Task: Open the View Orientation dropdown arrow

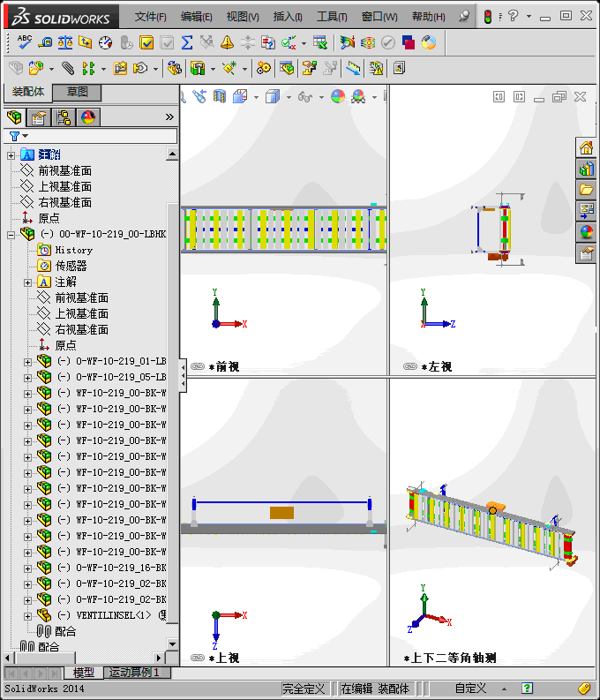Action: pos(256,97)
